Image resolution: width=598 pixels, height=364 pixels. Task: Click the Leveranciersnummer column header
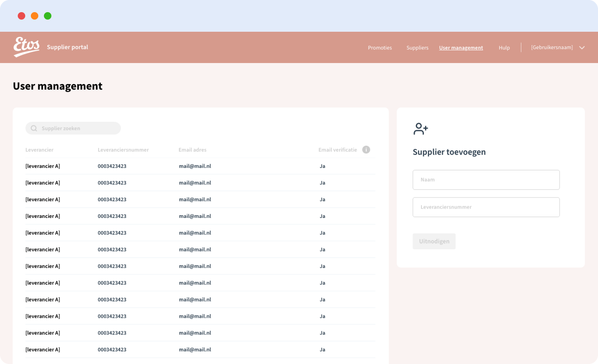tap(123, 150)
